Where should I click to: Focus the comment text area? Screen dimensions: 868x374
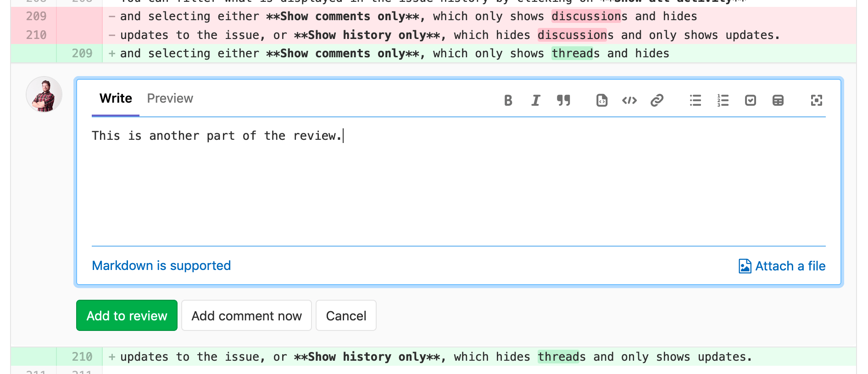(x=458, y=183)
